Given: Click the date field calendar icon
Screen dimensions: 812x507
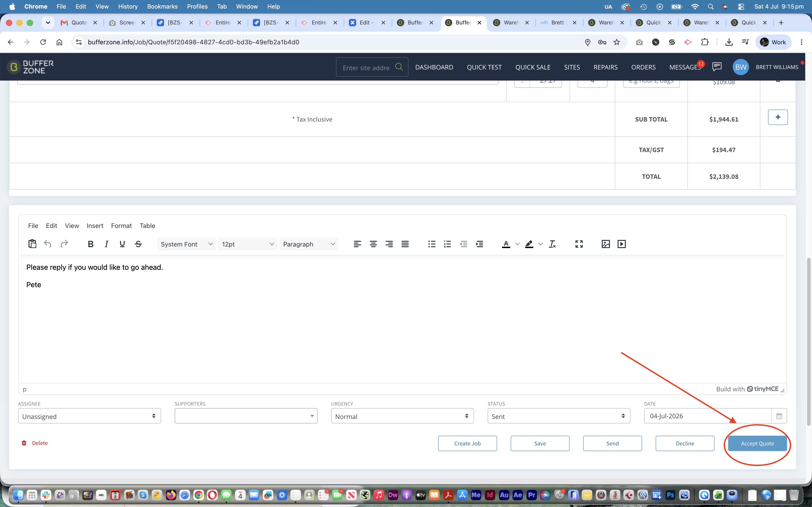Looking at the screenshot, I should 779,416.
